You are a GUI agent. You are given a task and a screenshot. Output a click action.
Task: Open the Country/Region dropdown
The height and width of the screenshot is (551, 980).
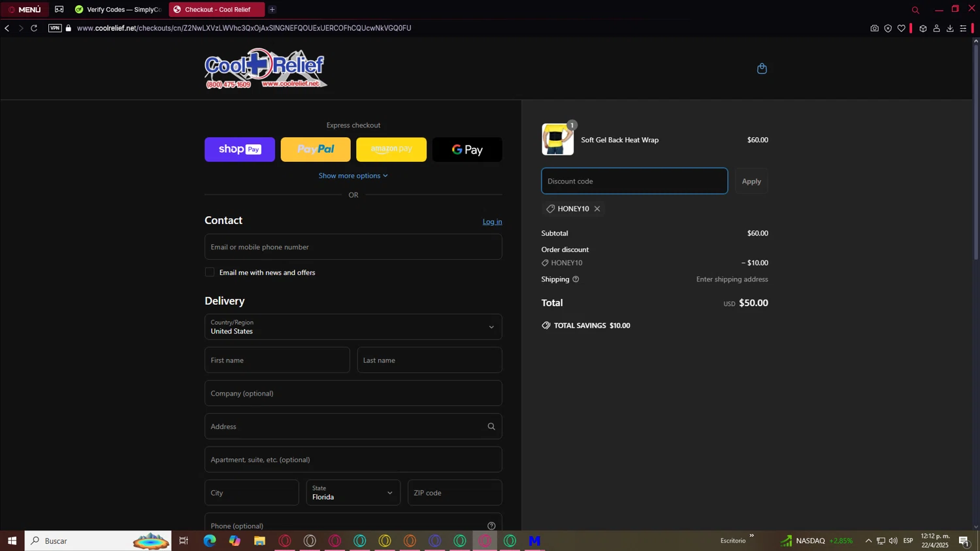point(353,327)
